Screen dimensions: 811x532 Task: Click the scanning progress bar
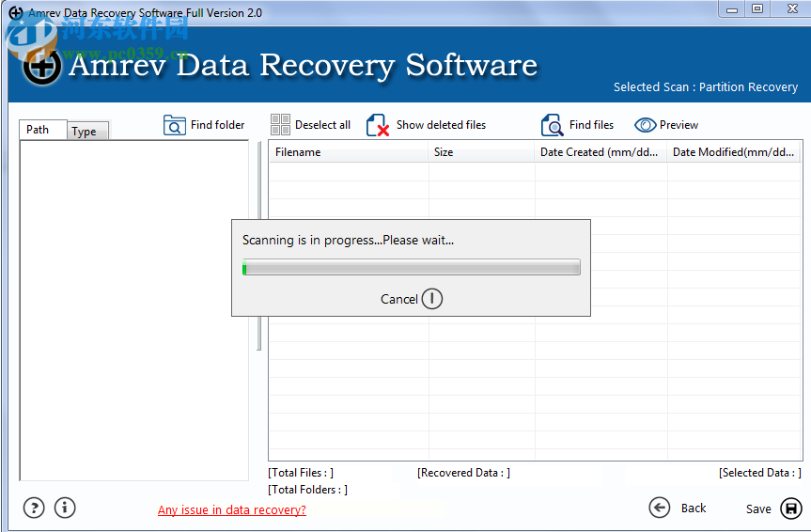pyautogui.click(x=412, y=267)
